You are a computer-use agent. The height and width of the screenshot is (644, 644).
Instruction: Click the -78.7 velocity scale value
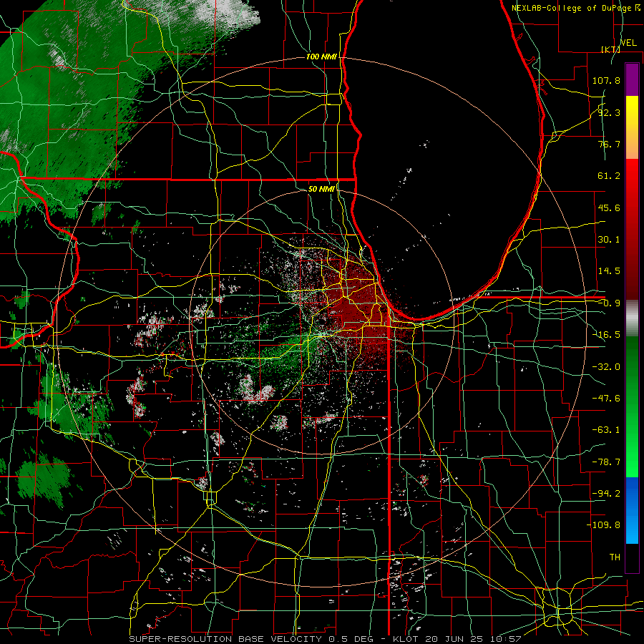click(606, 462)
